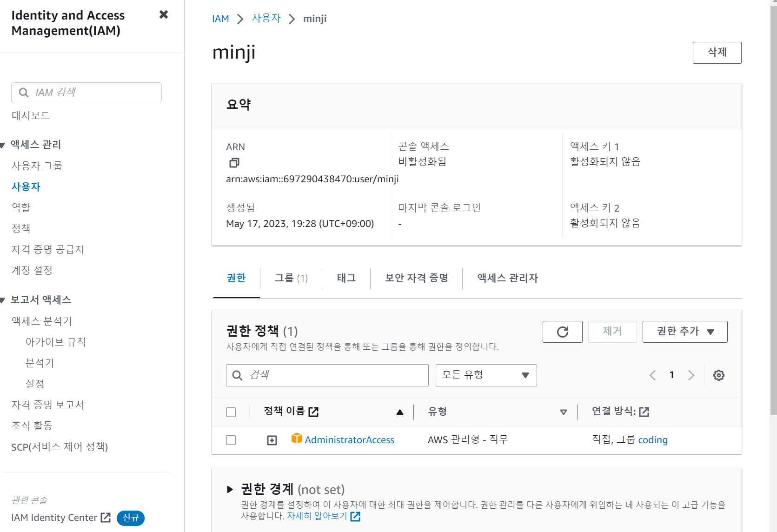
Task: Open the AdministratorAccess policy link
Action: click(x=349, y=440)
